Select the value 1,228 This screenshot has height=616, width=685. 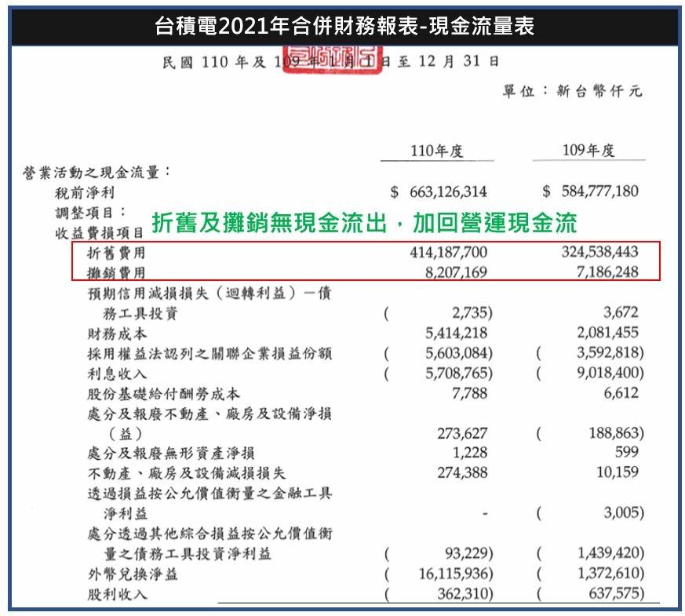pos(470,453)
